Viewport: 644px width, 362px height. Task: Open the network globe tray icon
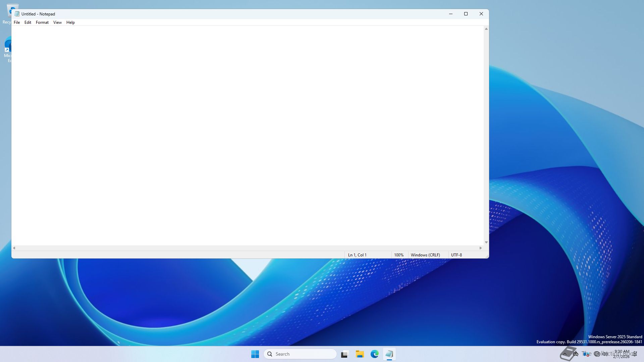(x=597, y=354)
